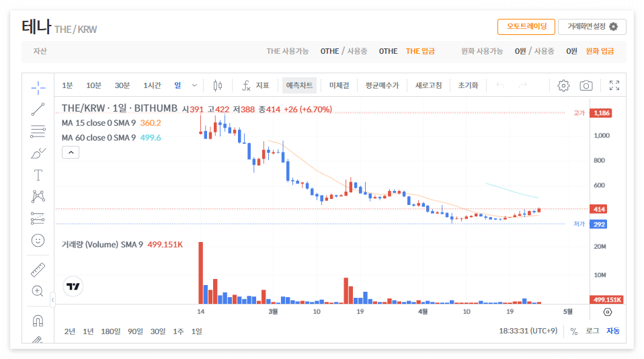
Task: Select the 일 daily interval
Action: tap(177, 85)
